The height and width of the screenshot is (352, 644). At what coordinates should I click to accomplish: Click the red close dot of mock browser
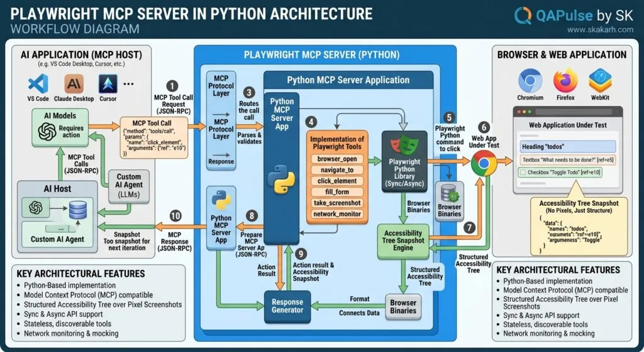[x=519, y=111]
